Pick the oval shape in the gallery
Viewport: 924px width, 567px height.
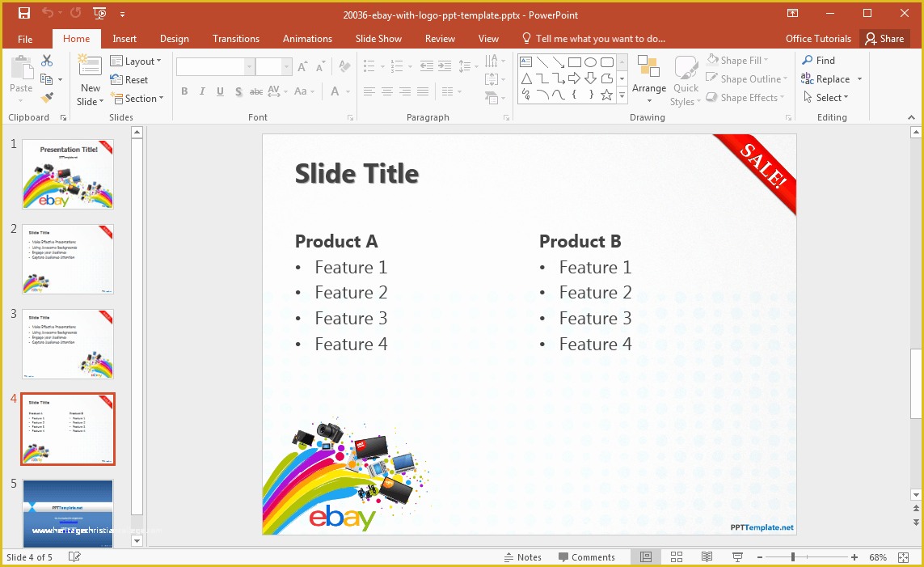click(x=590, y=62)
